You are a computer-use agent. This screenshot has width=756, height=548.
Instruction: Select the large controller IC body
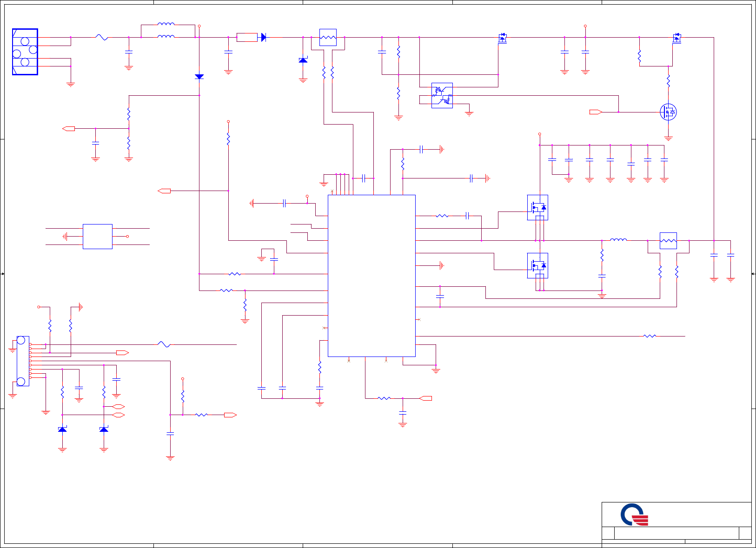pyautogui.click(x=371, y=276)
